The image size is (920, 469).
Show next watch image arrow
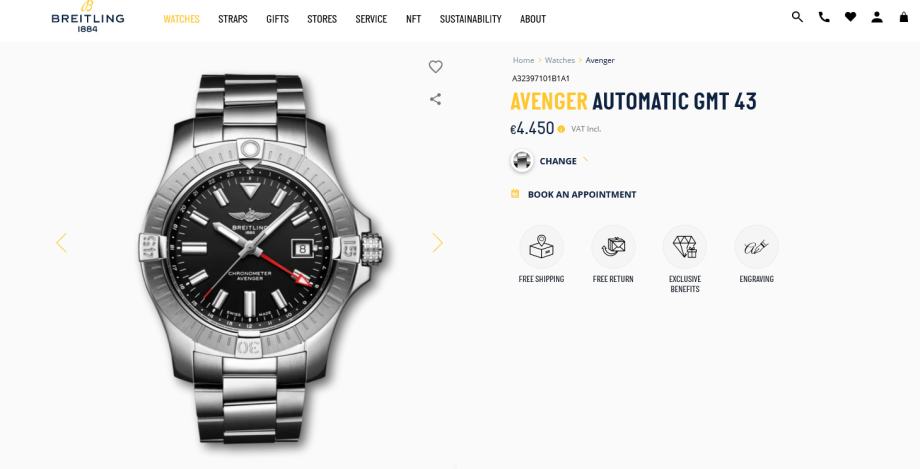coord(437,243)
